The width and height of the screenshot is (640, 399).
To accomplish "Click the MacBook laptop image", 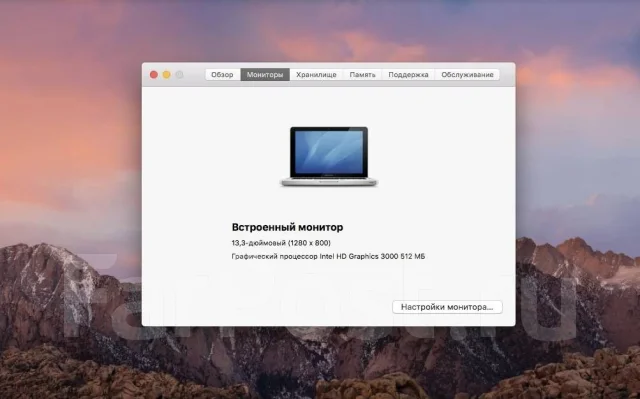I will click(329, 157).
